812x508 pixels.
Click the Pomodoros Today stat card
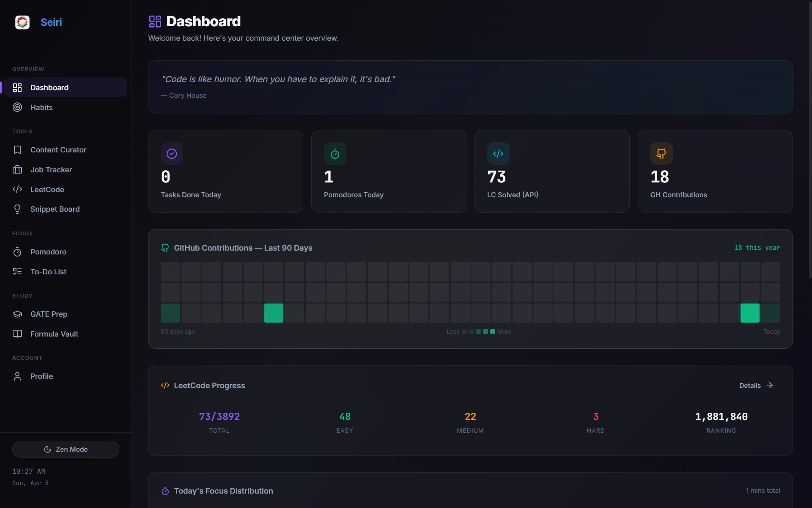tap(389, 171)
